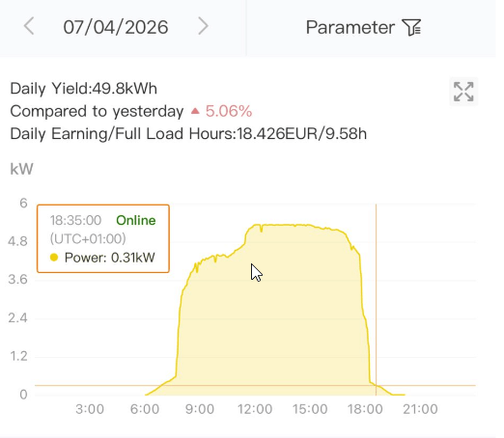Image resolution: width=504 pixels, height=438 pixels.
Task: Click the red up-triangle next to 5.06%
Action: point(195,111)
